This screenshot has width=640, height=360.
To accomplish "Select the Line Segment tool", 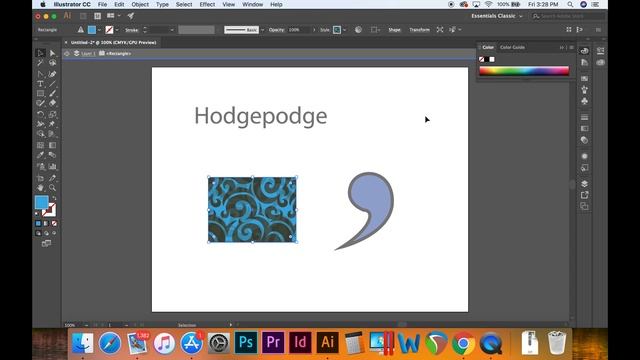I will click(x=52, y=84).
